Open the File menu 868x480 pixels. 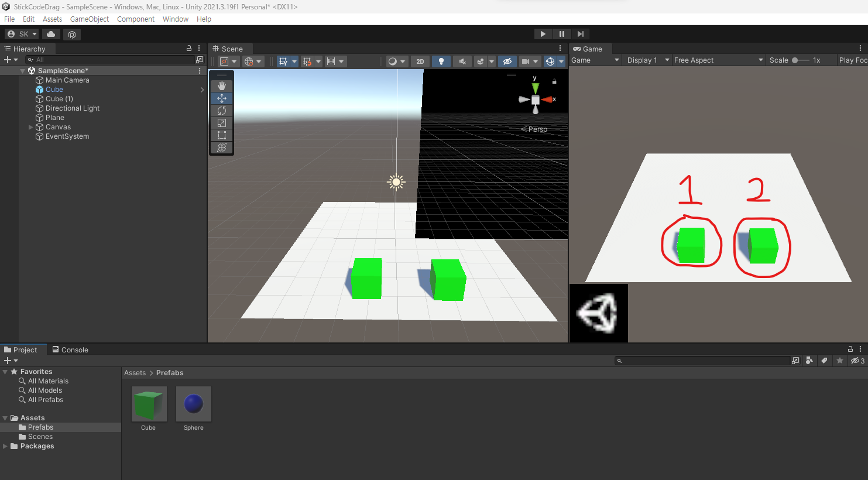(9, 19)
